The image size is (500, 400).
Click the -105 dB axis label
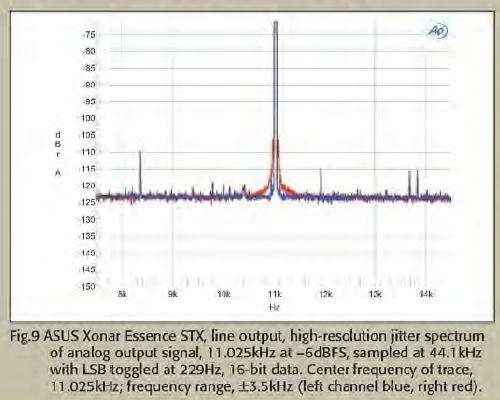tap(87, 135)
